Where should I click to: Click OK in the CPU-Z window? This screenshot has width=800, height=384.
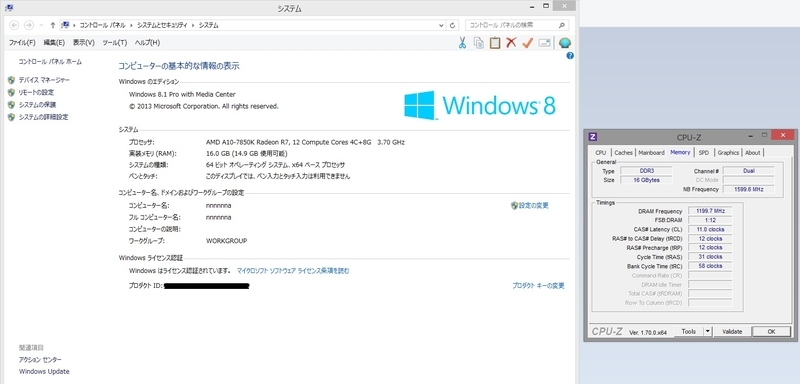[771, 331]
